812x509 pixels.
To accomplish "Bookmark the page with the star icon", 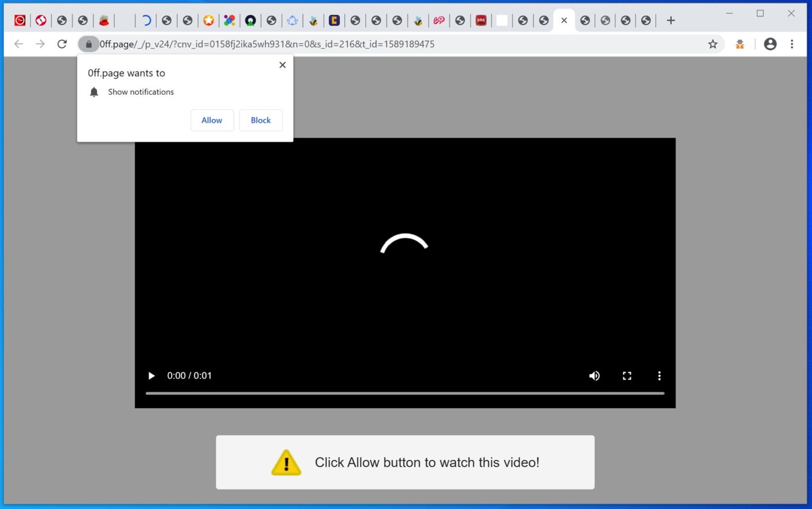I will [x=713, y=44].
